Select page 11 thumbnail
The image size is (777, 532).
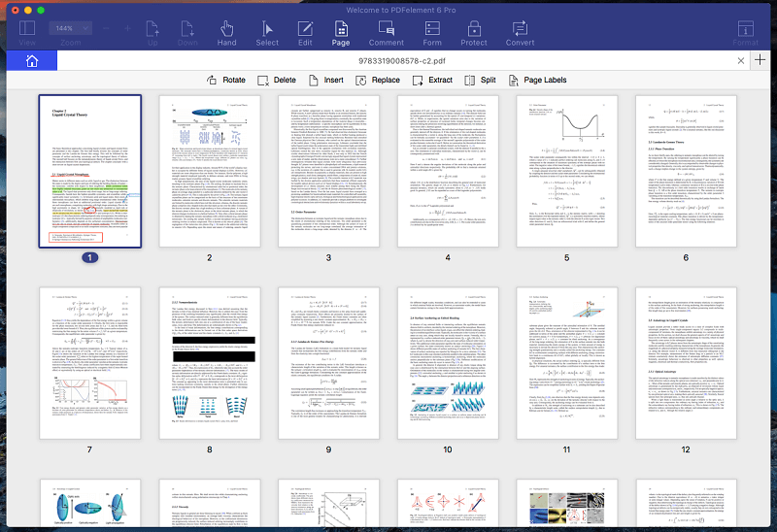(x=567, y=363)
